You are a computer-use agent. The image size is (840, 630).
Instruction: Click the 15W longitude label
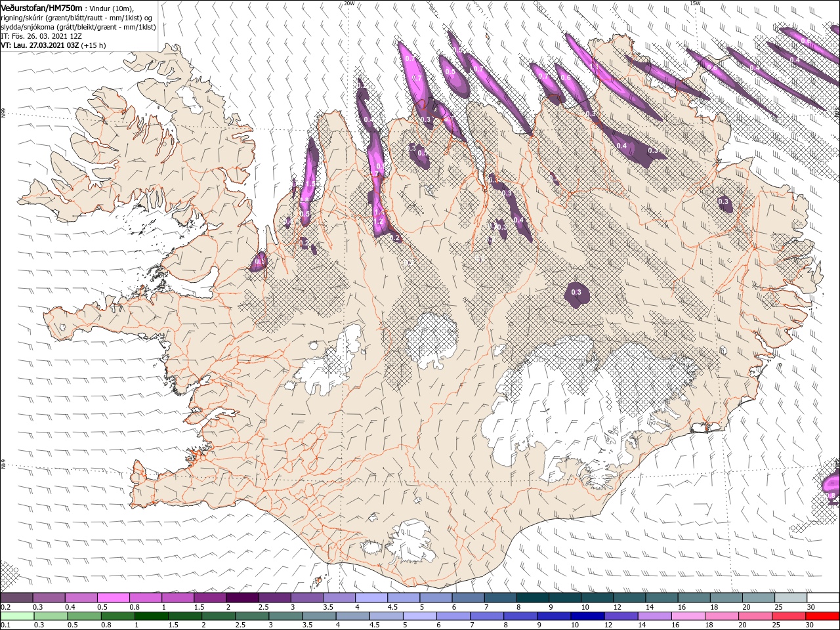click(x=694, y=3)
